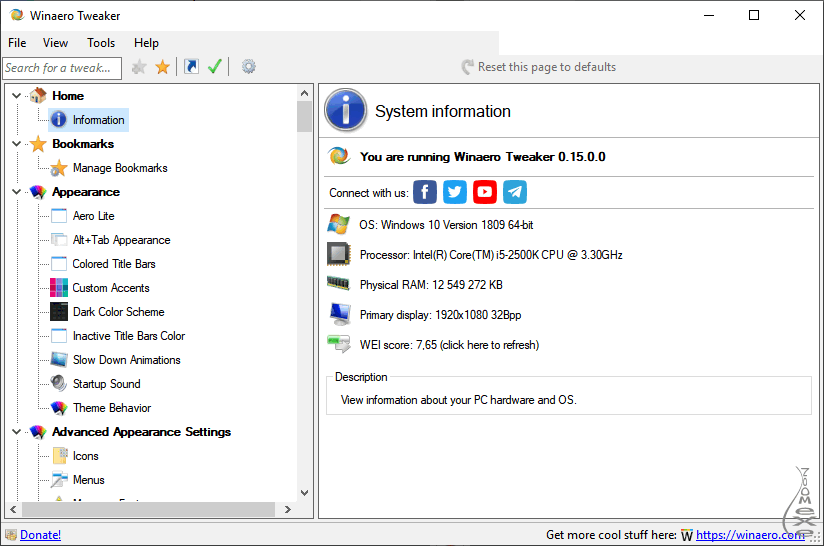Screen dimensions: 824x546
Task: Collapse Advanced Appearance Settings node
Action: [x=16, y=432]
